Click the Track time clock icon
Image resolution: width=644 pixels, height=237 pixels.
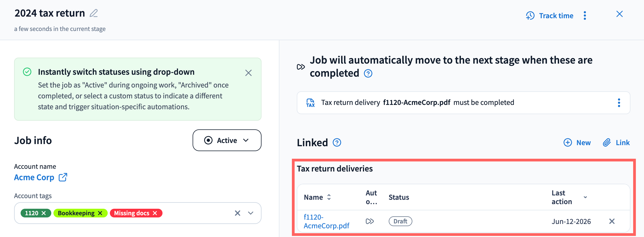530,16
